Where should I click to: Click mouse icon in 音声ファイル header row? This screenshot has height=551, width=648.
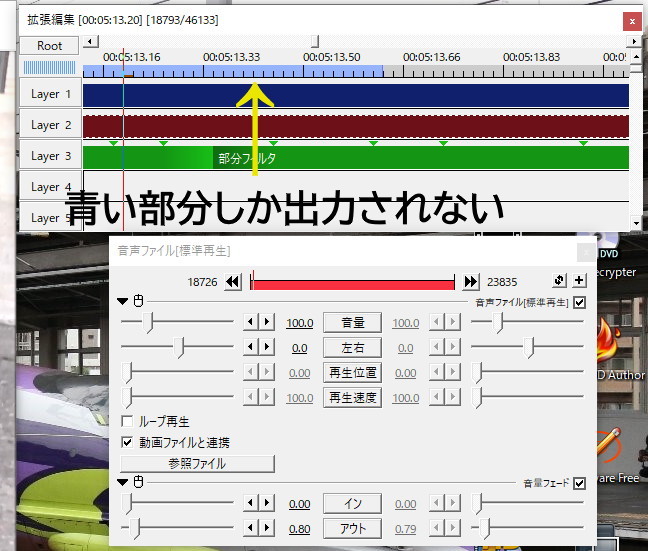[x=138, y=301]
